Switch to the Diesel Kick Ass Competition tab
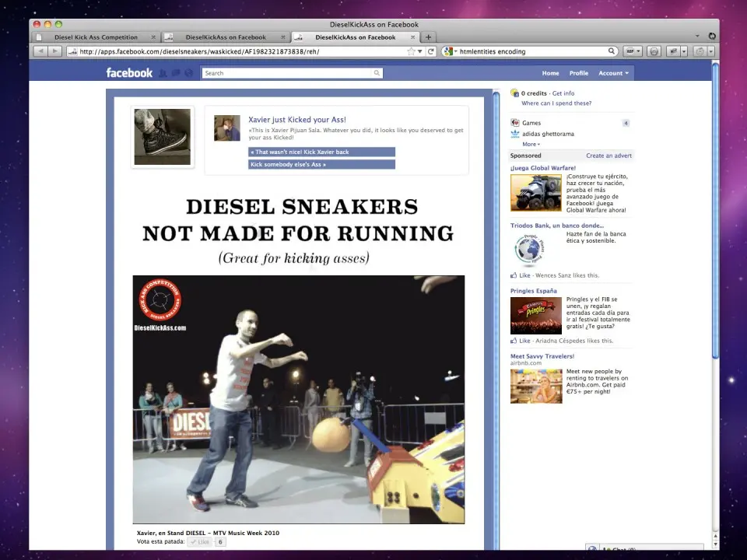 (96, 37)
